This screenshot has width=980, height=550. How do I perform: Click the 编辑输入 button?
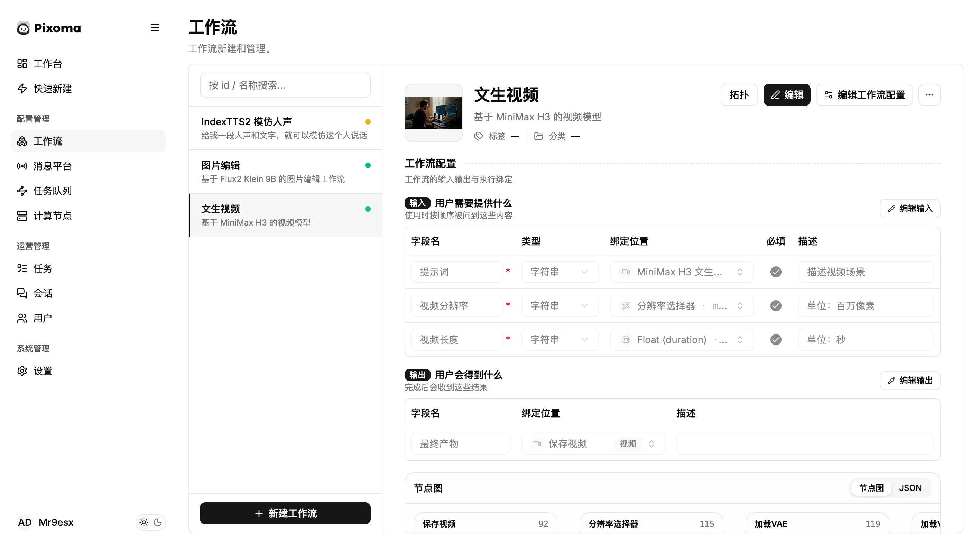(x=909, y=209)
